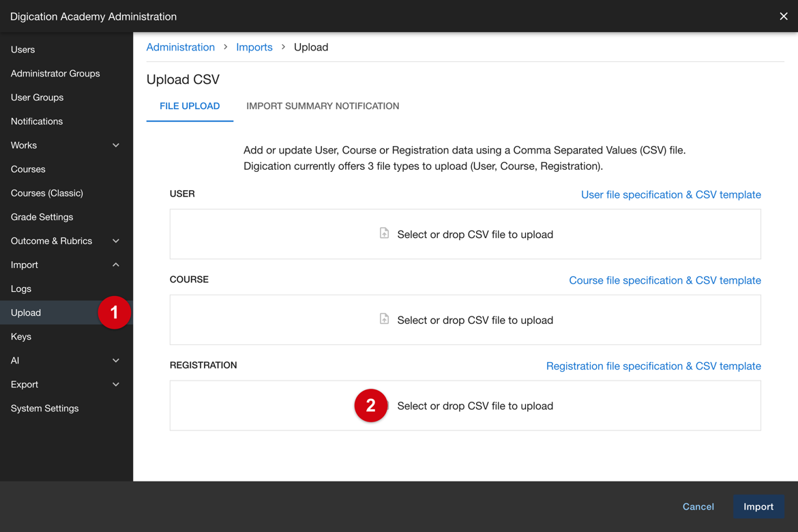The height and width of the screenshot is (532, 798).
Task: Open Registration file specification & CSV template
Action: [653, 366]
